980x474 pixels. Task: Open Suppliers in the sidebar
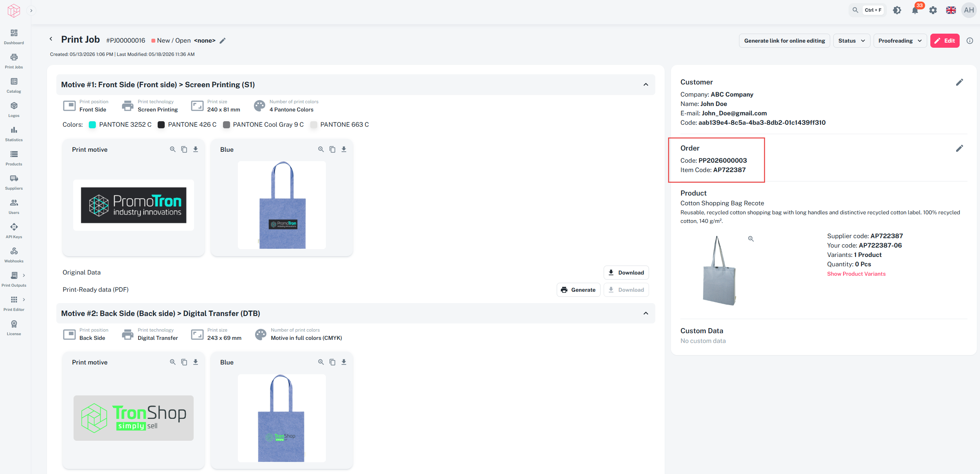[x=14, y=182]
